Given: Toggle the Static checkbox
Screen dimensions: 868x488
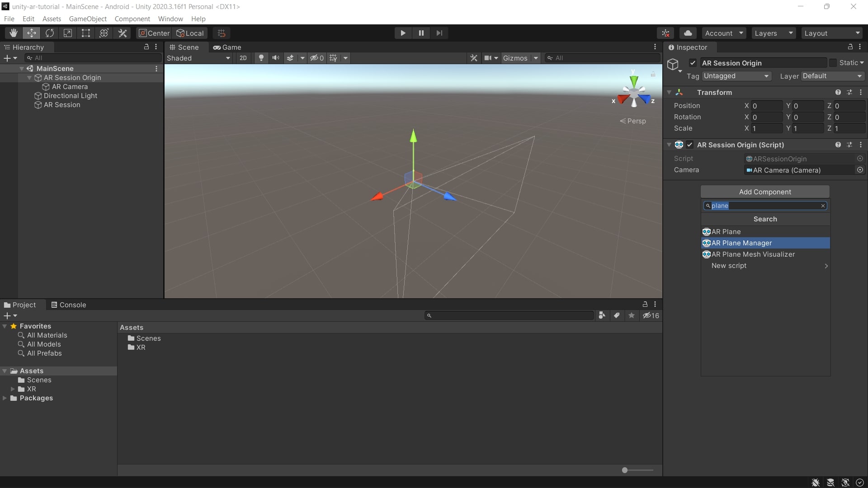Looking at the screenshot, I should [x=833, y=63].
